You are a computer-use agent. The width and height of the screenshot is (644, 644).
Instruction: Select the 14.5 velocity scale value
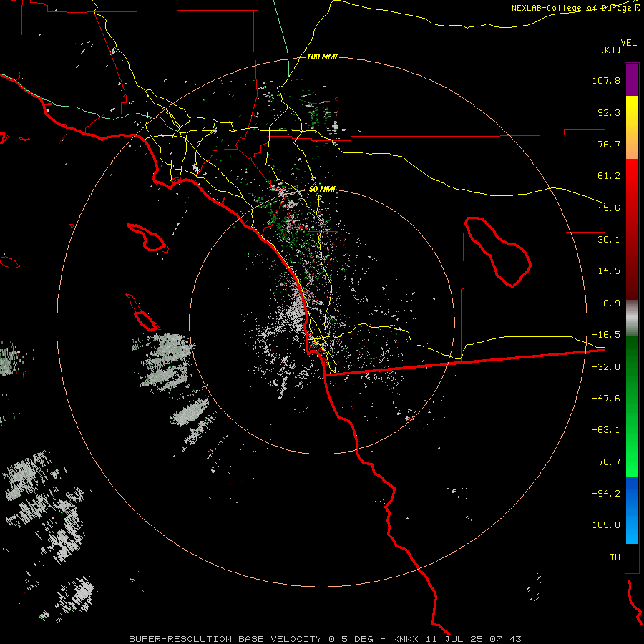pyautogui.click(x=609, y=271)
